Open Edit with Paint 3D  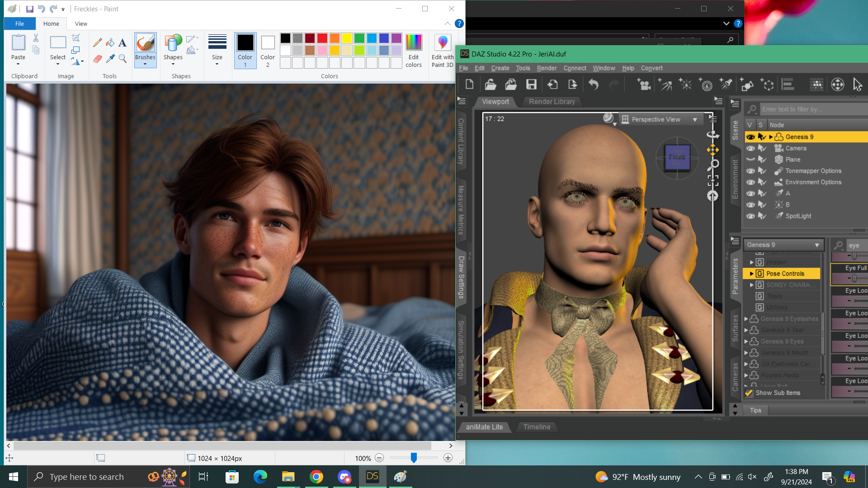point(442,51)
